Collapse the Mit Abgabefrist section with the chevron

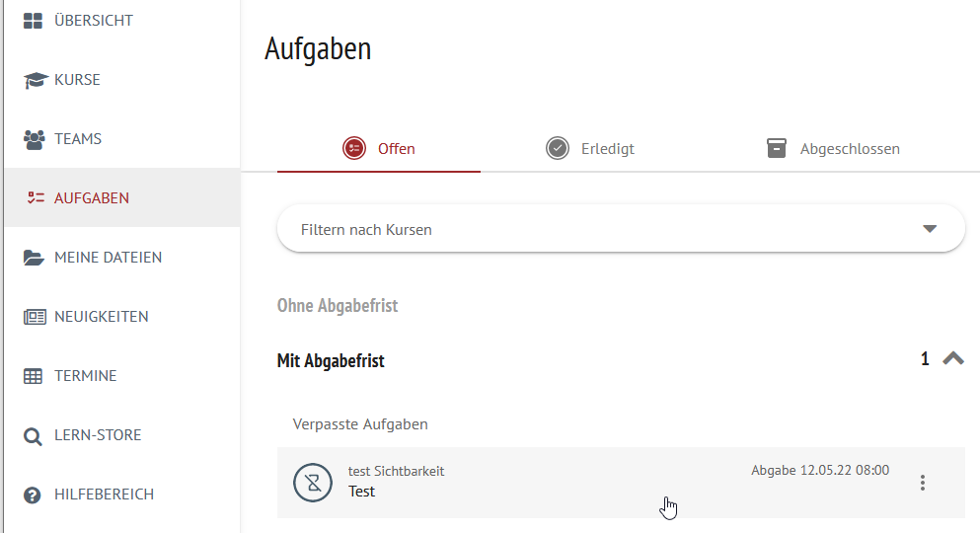click(x=953, y=358)
